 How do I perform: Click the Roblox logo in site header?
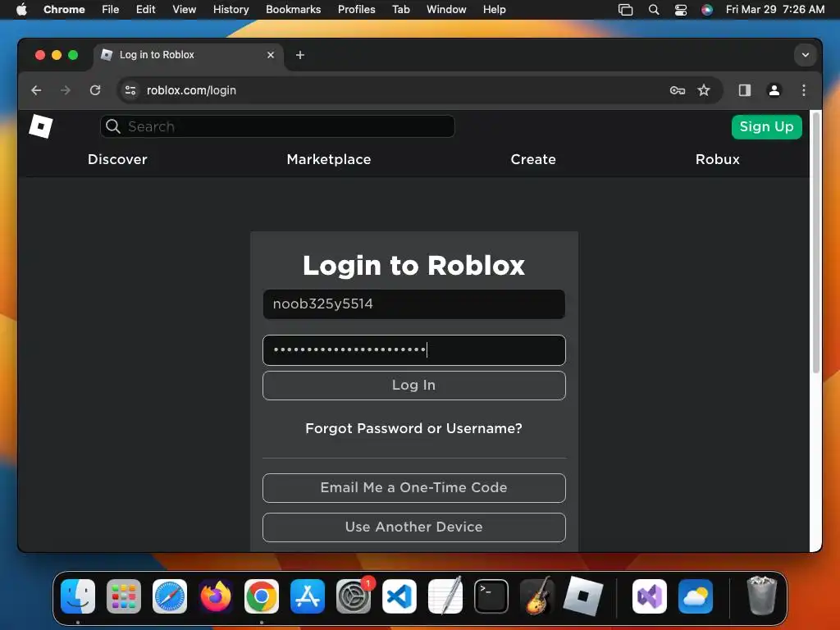tap(41, 126)
